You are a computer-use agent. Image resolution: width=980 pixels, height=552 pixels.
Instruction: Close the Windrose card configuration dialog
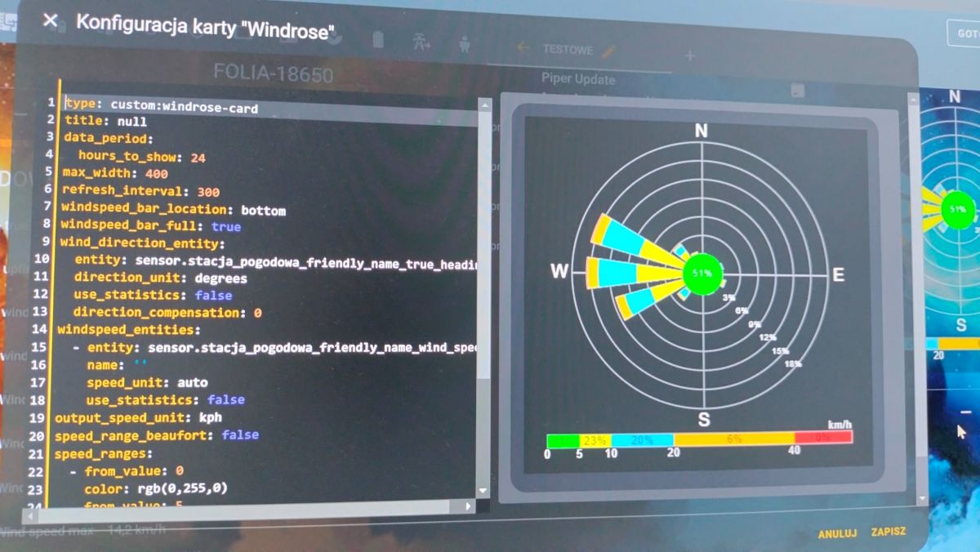coord(50,20)
